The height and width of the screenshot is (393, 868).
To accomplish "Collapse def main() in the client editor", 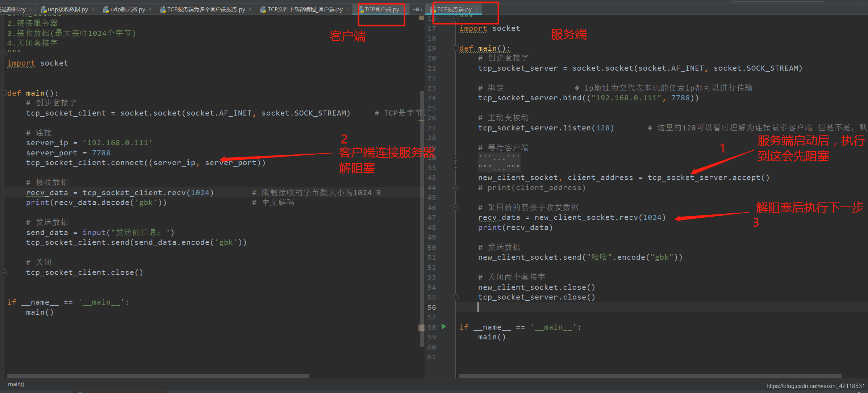I will coord(4,93).
